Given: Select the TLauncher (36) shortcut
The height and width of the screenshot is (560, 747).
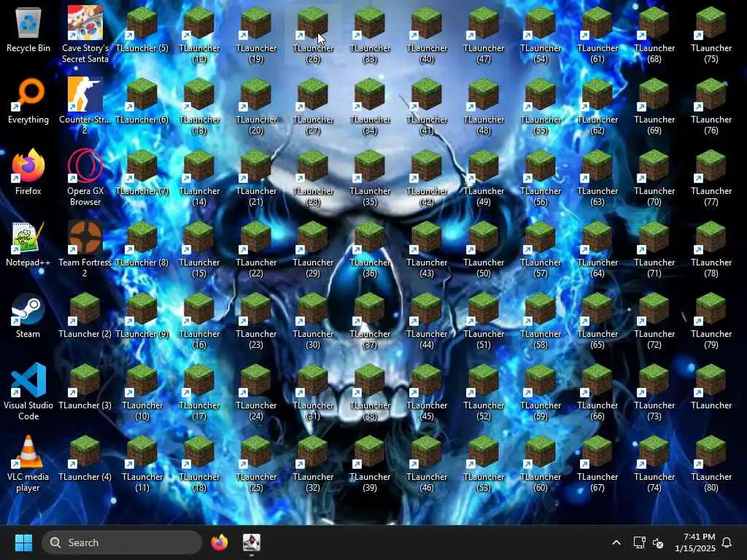Looking at the screenshot, I should click(x=370, y=249).
